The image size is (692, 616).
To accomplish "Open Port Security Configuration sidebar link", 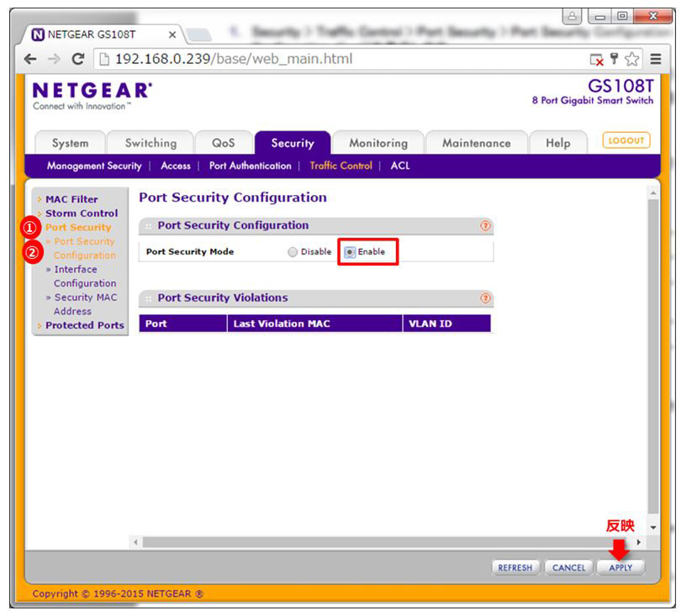I will coord(84,248).
